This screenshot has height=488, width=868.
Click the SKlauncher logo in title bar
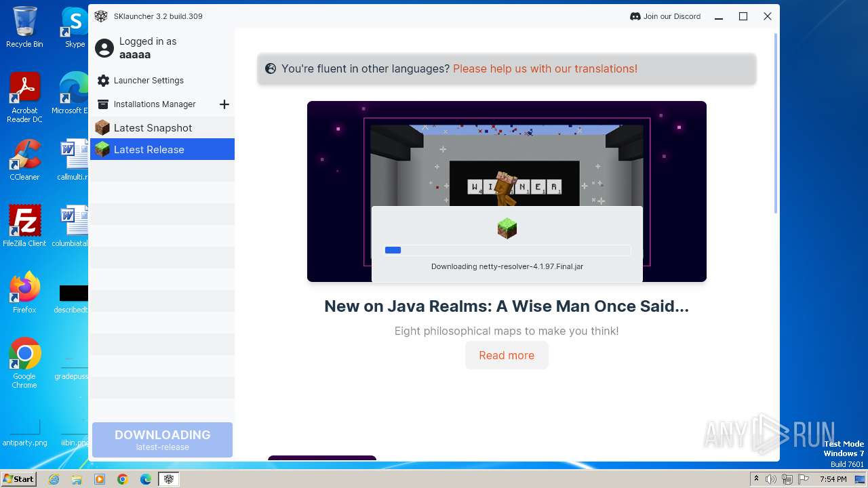click(100, 16)
